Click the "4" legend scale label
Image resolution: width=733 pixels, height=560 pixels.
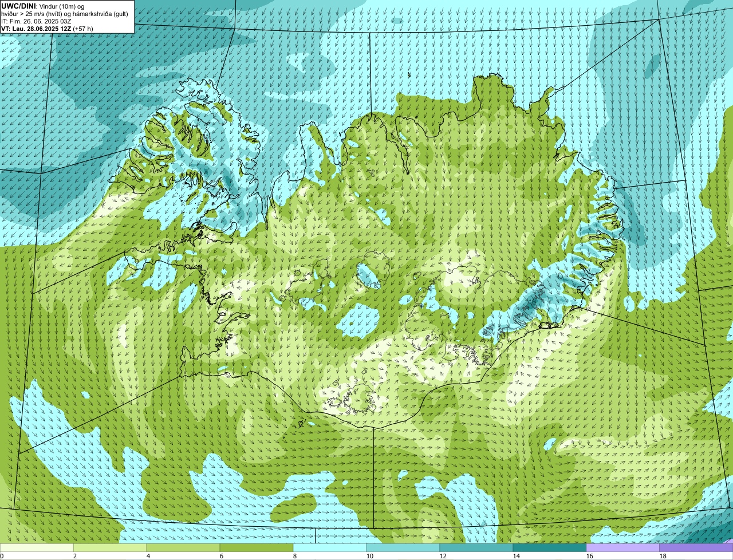[148, 556]
